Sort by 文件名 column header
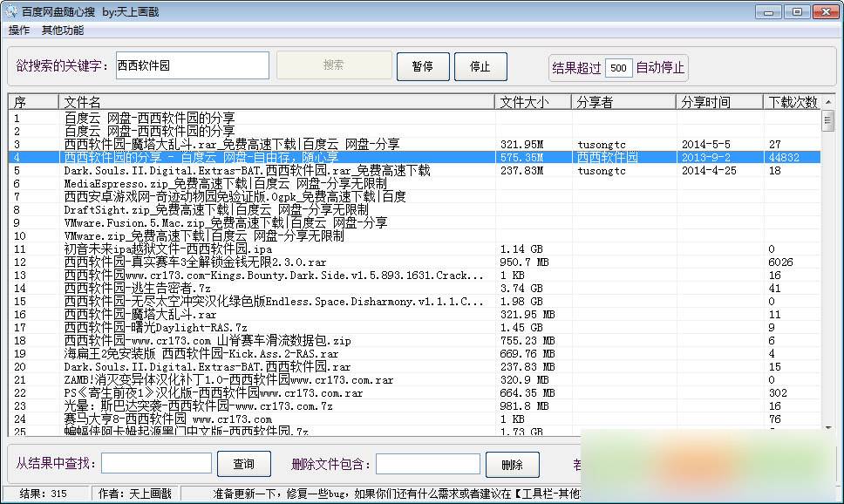Viewport: 844px width, 504px height. coord(277,102)
